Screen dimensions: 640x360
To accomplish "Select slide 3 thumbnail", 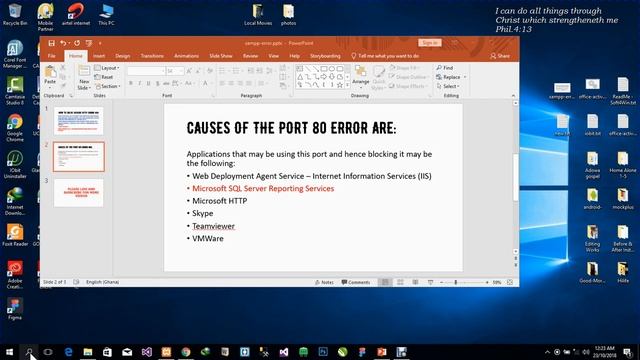I will pyautogui.click(x=78, y=193).
